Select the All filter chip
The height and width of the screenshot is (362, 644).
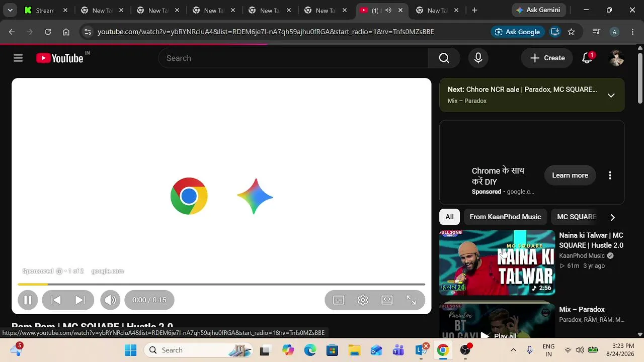(x=449, y=217)
